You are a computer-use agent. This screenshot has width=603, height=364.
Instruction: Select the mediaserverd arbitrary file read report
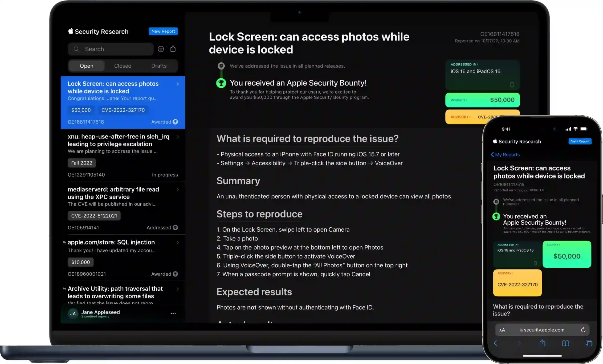(123, 208)
